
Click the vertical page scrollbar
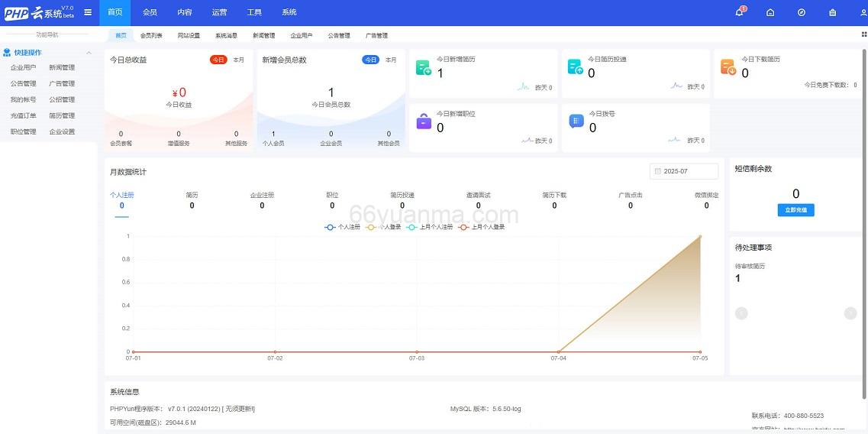[x=865, y=223]
